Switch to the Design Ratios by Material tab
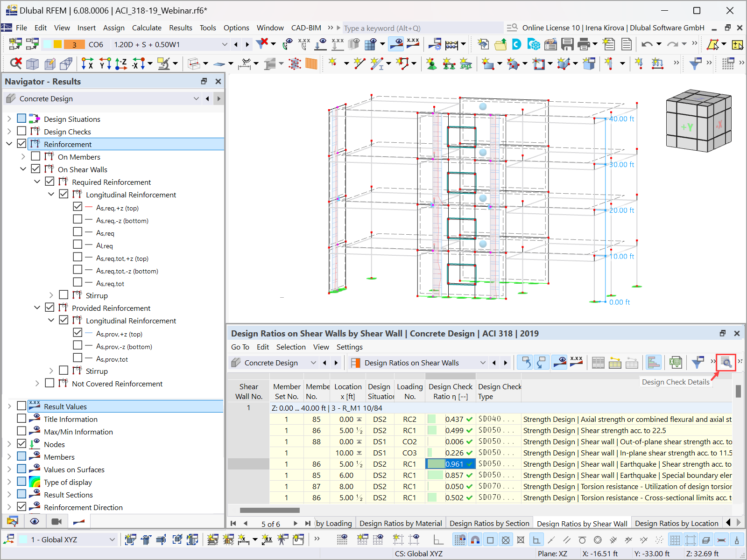 tap(400, 523)
